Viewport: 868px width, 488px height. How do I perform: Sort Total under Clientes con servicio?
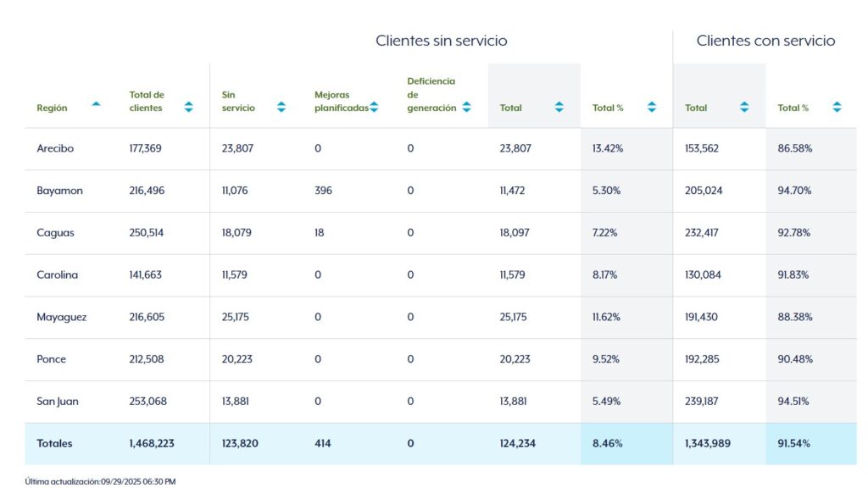(744, 108)
